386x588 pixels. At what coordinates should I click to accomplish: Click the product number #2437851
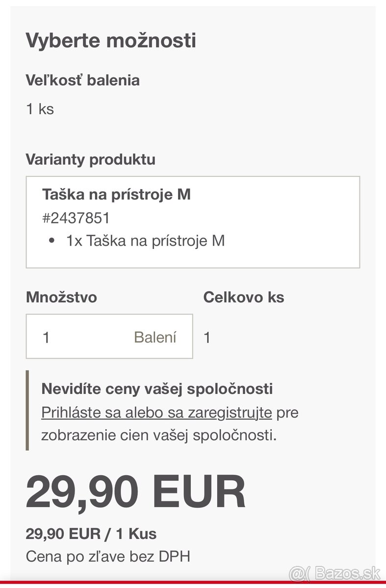(75, 218)
